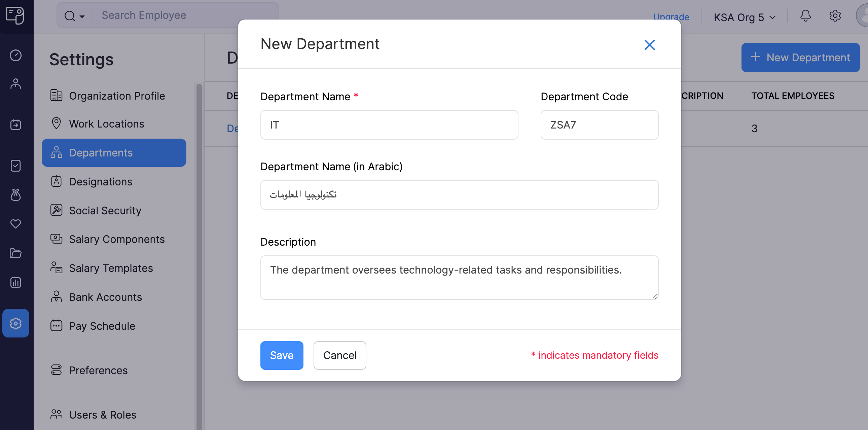Viewport: 868px width, 430px height.
Task: Open Employees person icon in left rail
Action: tap(15, 84)
